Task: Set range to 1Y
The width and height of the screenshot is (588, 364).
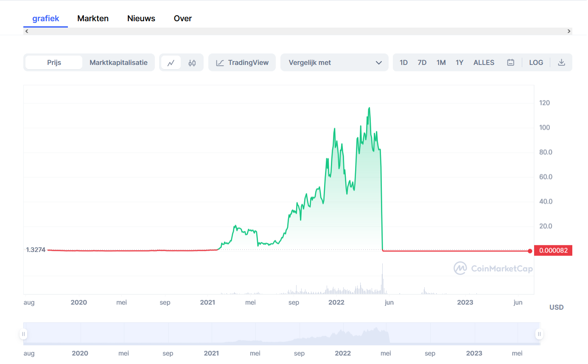Action: (459, 62)
